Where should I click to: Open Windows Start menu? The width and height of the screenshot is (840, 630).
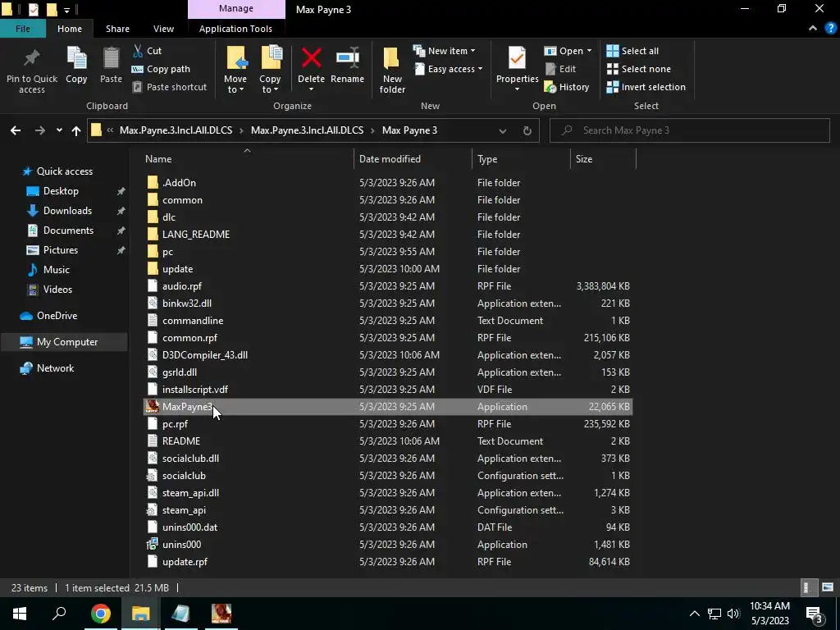20,614
